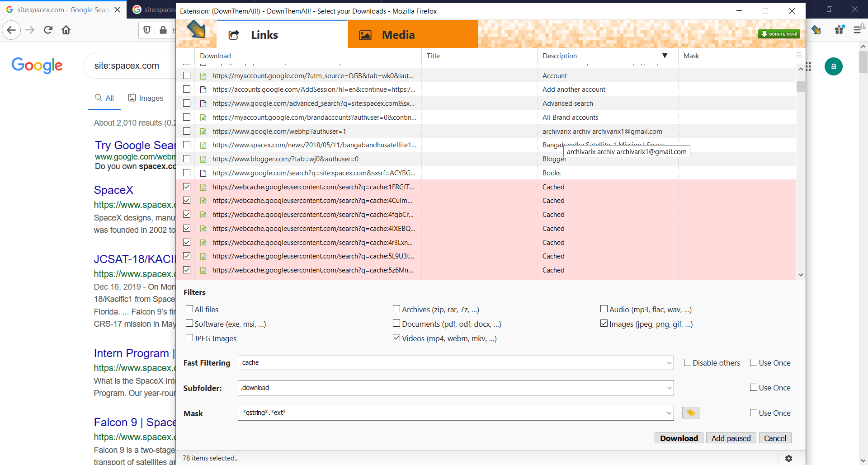Viewport: 868px width, 465px height.
Task: Click the Google logo
Action: point(37,66)
